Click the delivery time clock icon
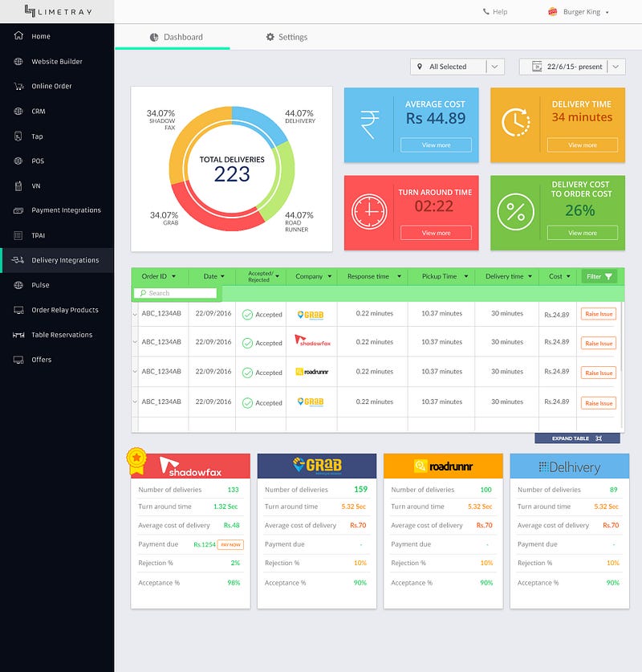Image resolution: width=642 pixels, height=672 pixels. click(x=516, y=123)
